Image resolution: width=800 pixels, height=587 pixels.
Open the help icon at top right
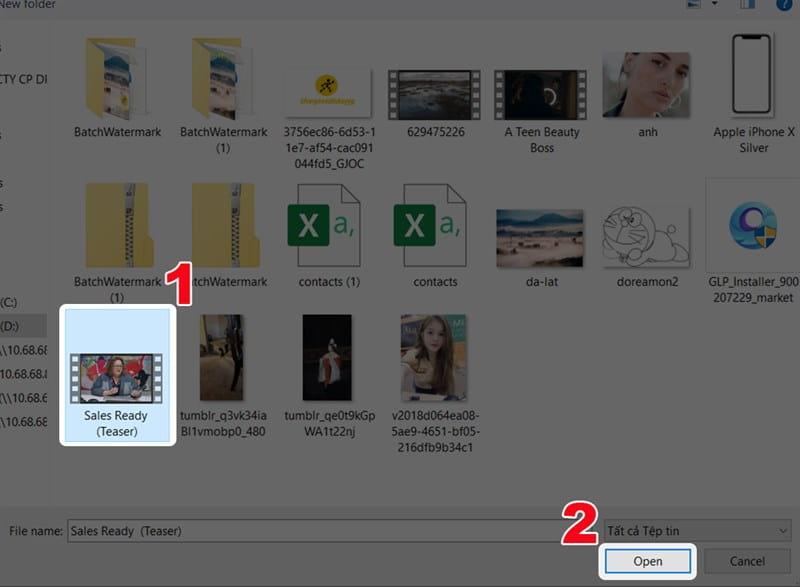coord(784,4)
